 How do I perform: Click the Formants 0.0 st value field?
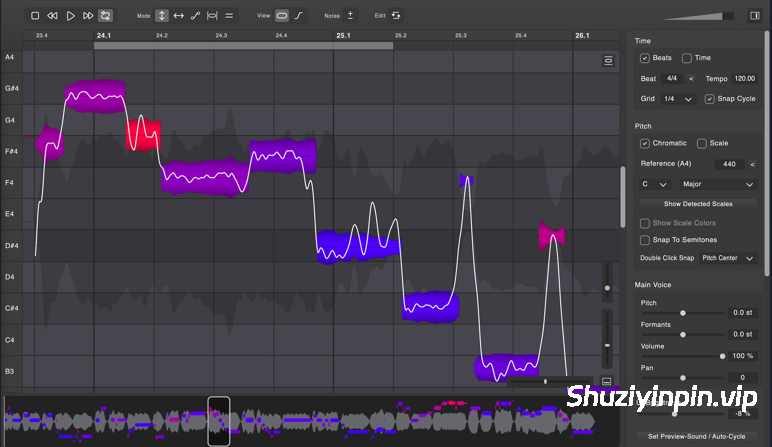(742, 335)
